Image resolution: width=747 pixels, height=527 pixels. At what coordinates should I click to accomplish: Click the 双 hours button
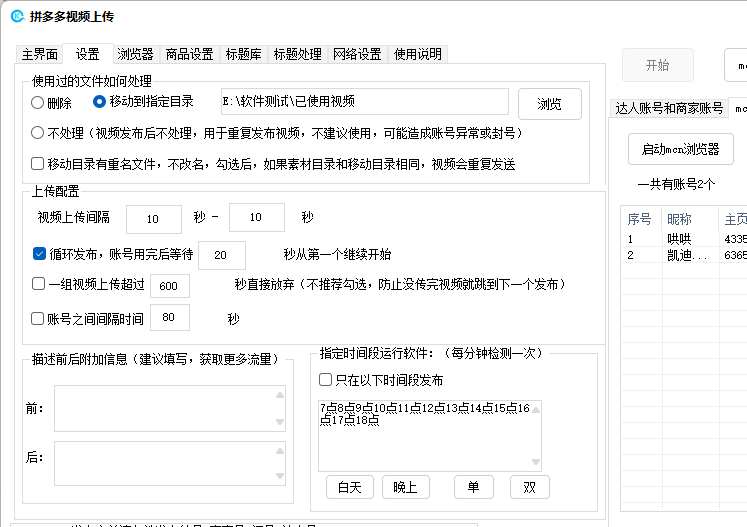point(530,487)
